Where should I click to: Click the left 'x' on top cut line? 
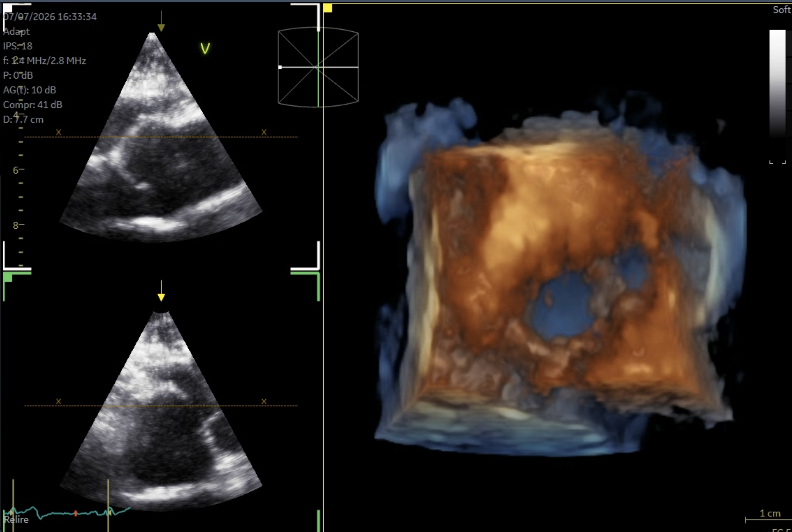pyautogui.click(x=59, y=132)
